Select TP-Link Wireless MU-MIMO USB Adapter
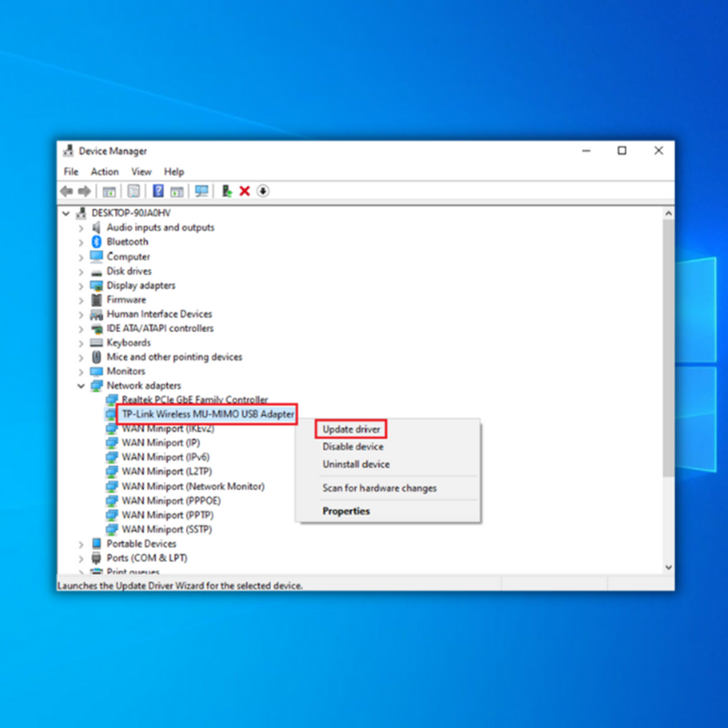 (x=208, y=414)
